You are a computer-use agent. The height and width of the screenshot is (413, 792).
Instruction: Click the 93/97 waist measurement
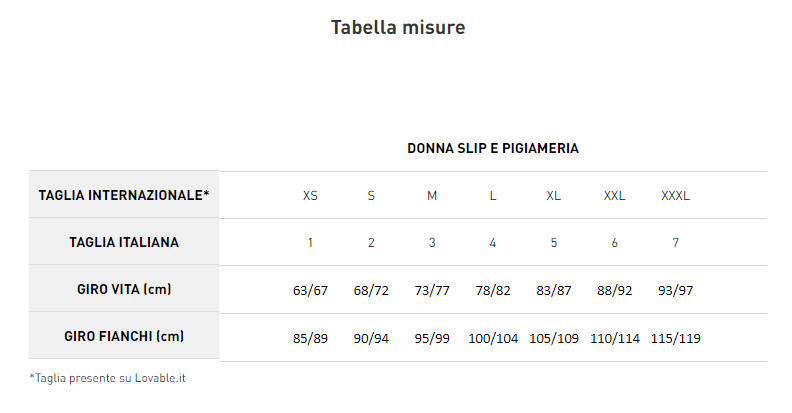[x=675, y=291]
